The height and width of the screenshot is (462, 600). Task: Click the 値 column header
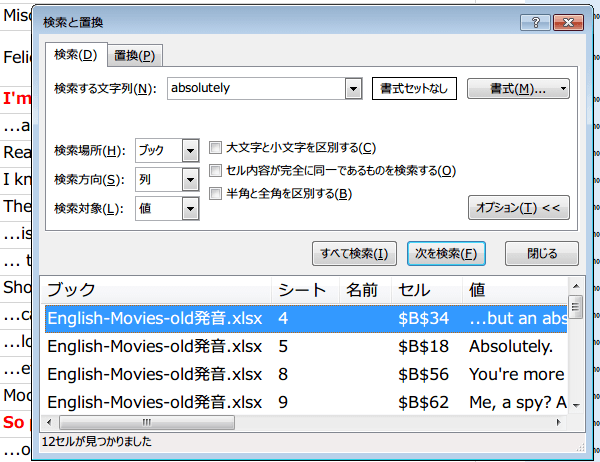[x=515, y=290]
